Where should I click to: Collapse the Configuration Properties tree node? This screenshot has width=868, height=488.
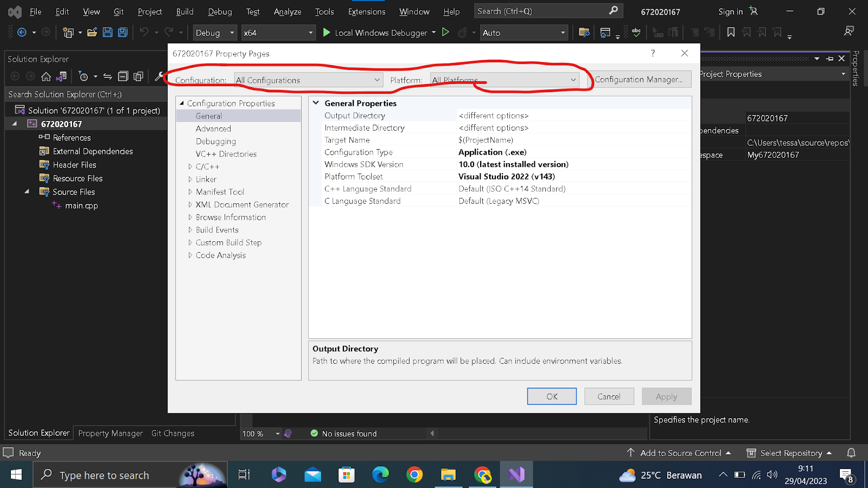(182, 103)
